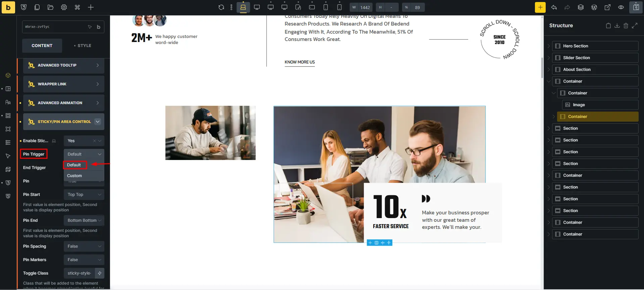Open the layers structure icon
The image size is (644, 290).
(581, 7)
